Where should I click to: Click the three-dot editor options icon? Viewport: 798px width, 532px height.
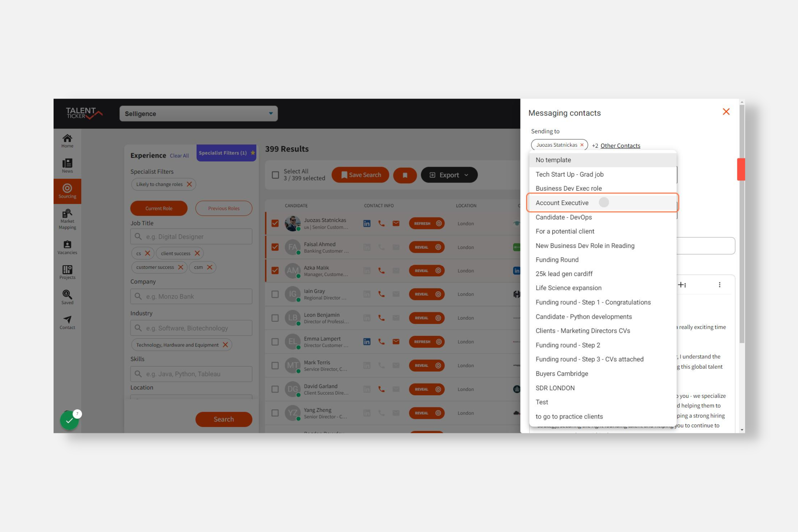719,285
